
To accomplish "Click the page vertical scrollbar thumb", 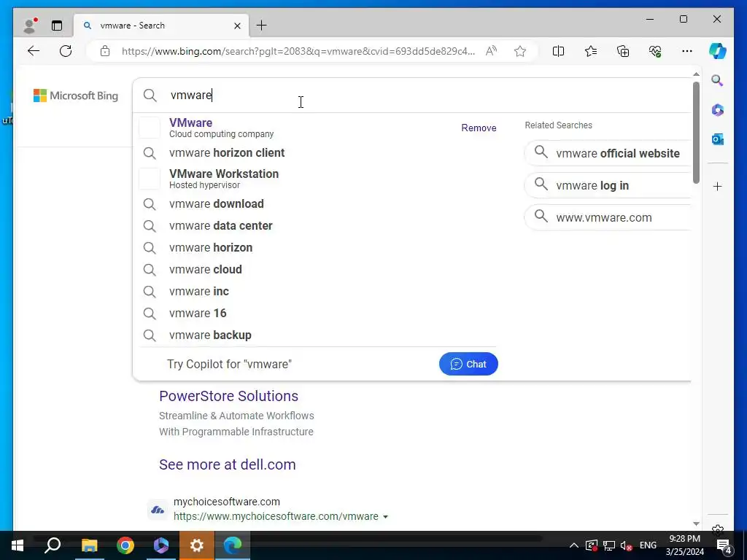I will tap(696, 133).
